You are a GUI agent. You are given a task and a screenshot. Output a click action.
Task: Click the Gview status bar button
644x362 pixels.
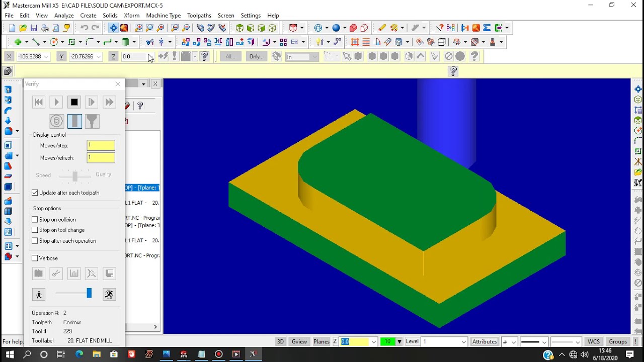coord(299,341)
